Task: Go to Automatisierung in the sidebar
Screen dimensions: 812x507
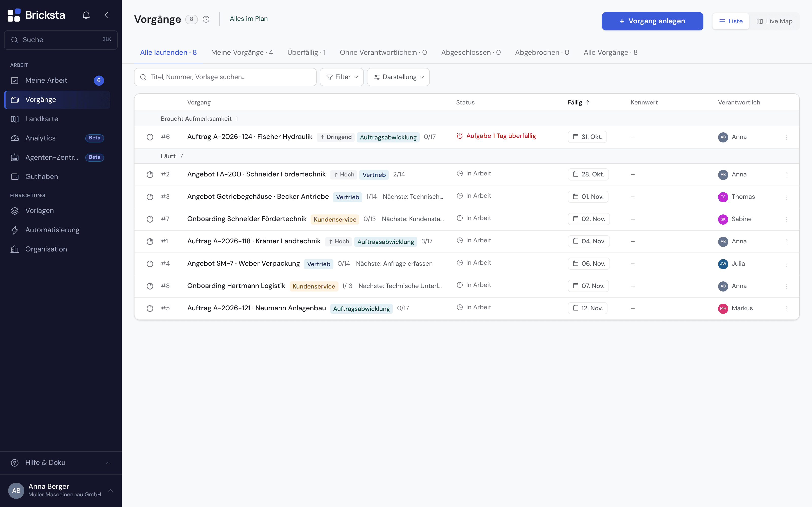Action: click(x=57, y=230)
